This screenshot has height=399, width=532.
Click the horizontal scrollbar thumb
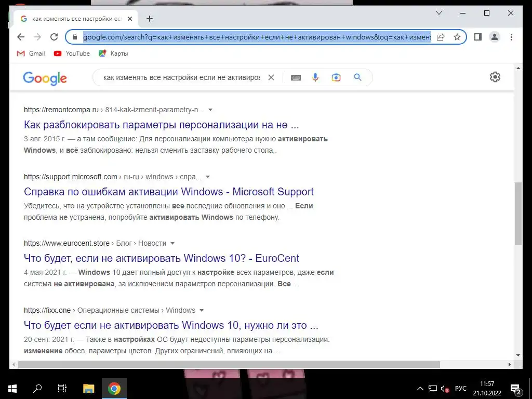[x=229, y=364]
